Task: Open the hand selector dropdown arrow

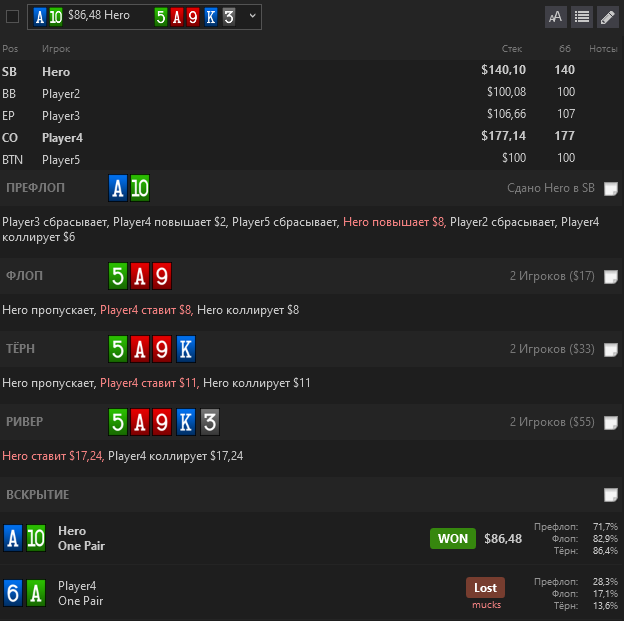Action: pyautogui.click(x=252, y=16)
